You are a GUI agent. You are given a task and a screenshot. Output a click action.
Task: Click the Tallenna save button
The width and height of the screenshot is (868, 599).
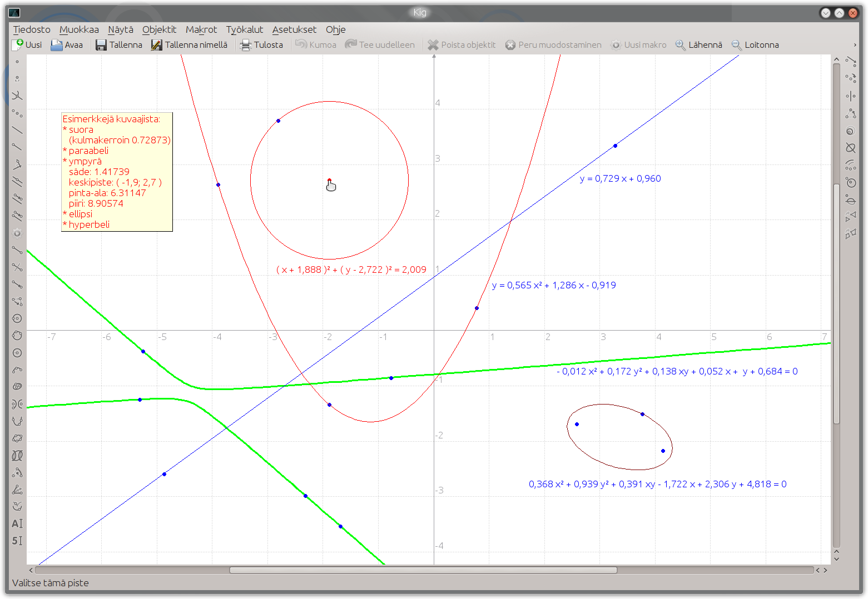[x=119, y=44]
